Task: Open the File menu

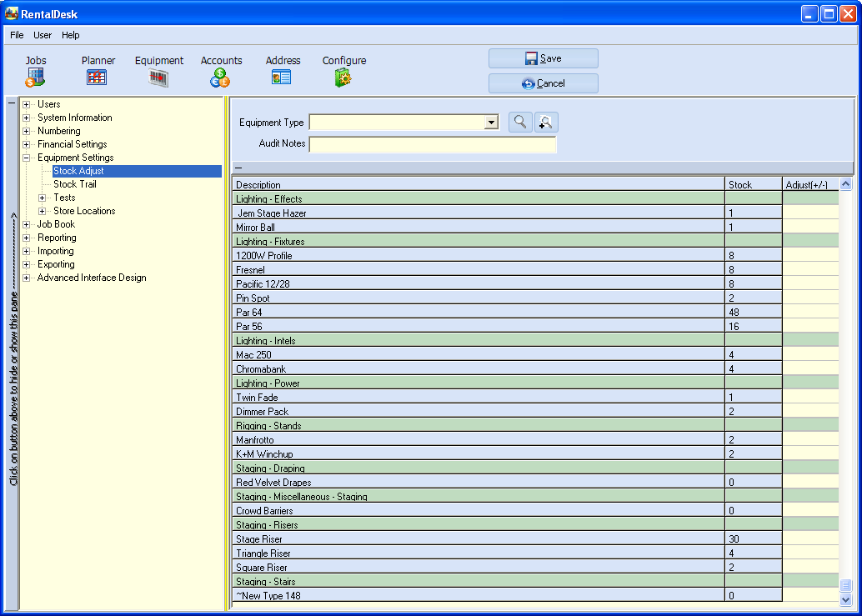Action: (x=17, y=35)
